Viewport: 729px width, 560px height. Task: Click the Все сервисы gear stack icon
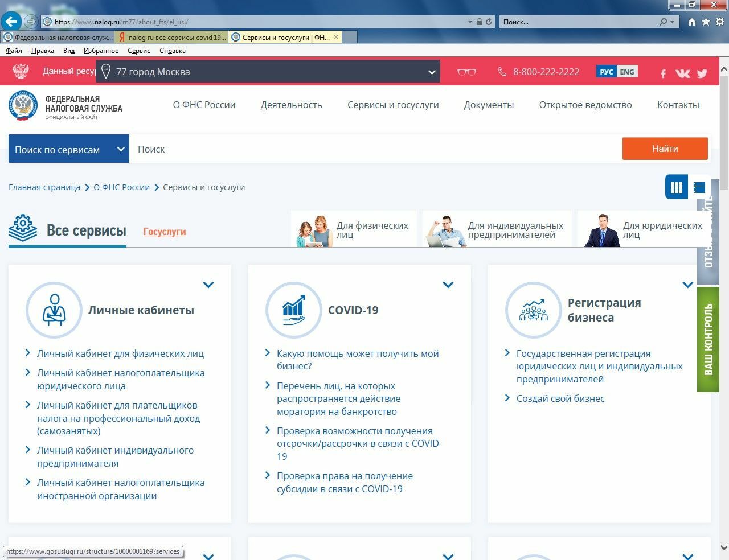click(23, 229)
